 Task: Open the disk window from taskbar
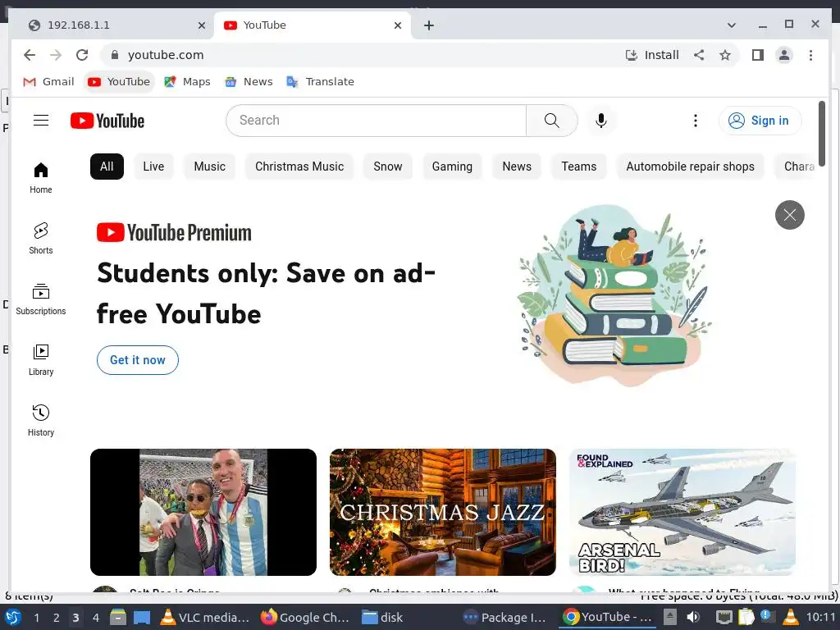click(x=382, y=618)
